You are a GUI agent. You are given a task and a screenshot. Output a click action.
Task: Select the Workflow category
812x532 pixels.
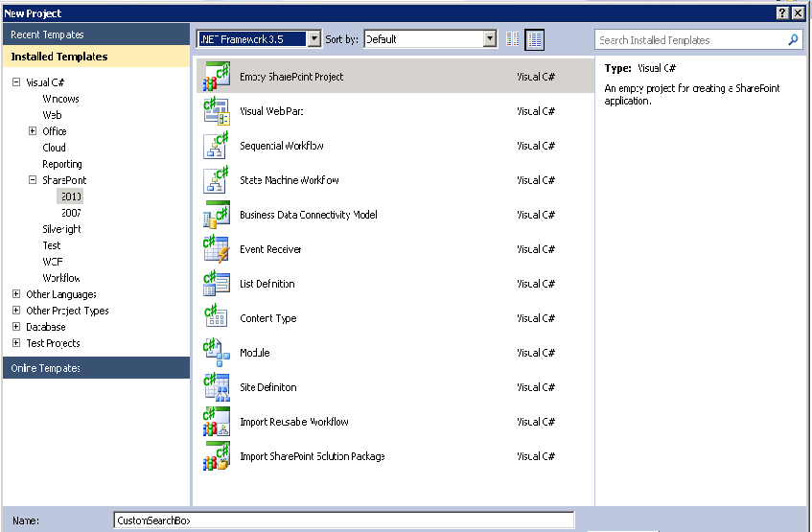61,278
